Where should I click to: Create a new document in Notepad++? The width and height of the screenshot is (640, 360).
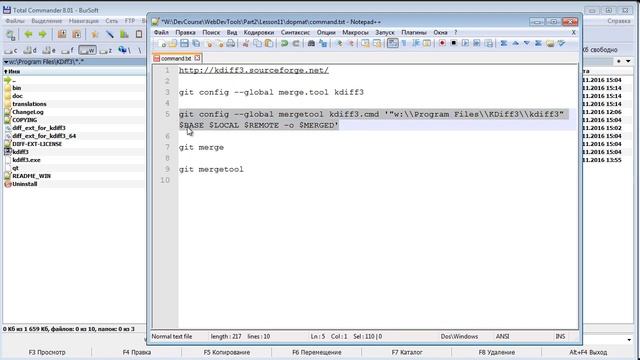point(162,43)
